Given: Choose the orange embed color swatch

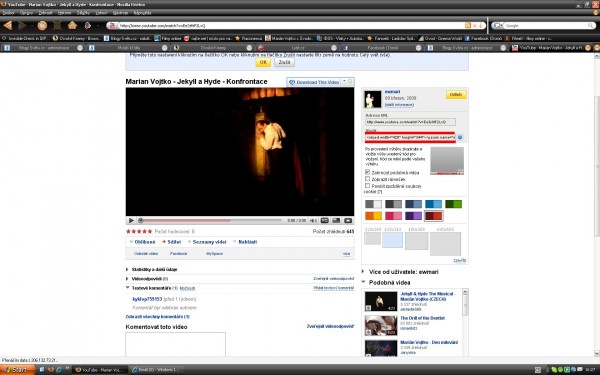Looking at the screenshot, I should click(373, 216).
